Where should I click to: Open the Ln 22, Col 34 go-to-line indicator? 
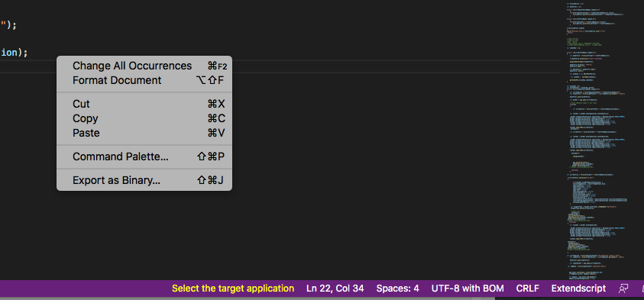click(x=335, y=289)
